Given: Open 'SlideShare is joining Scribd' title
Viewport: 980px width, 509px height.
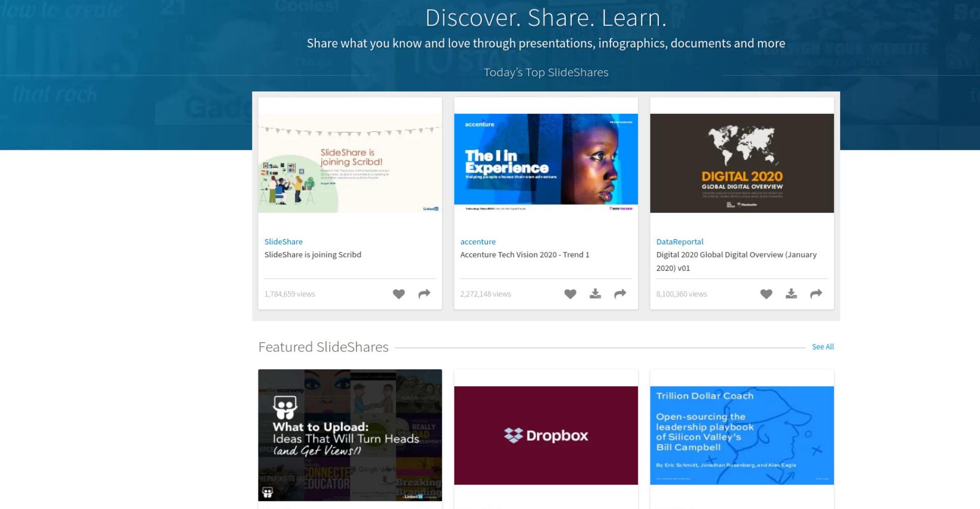Looking at the screenshot, I should pyautogui.click(x=313, y=254).
